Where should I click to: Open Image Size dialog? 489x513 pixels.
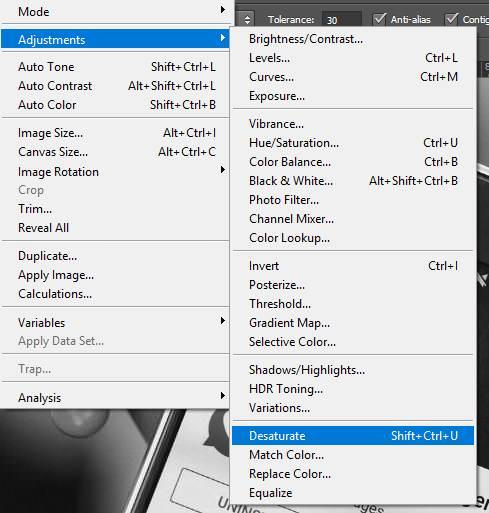pos(115,133)
